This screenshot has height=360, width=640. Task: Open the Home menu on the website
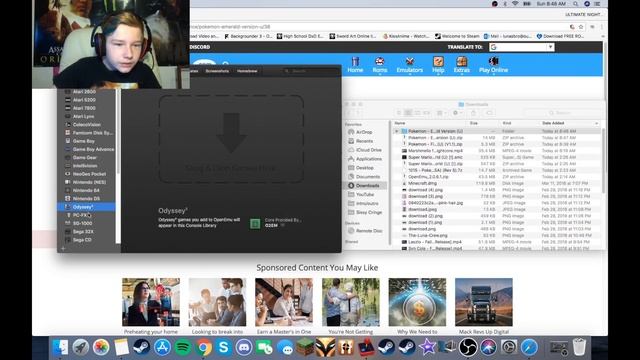pyautogui.click(x=355, y=65)
